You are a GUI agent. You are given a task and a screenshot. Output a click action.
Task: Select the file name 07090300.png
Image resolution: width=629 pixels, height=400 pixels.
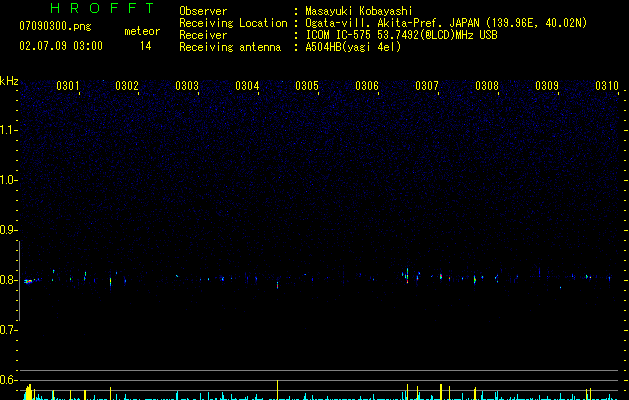click(x=55, y=26)
